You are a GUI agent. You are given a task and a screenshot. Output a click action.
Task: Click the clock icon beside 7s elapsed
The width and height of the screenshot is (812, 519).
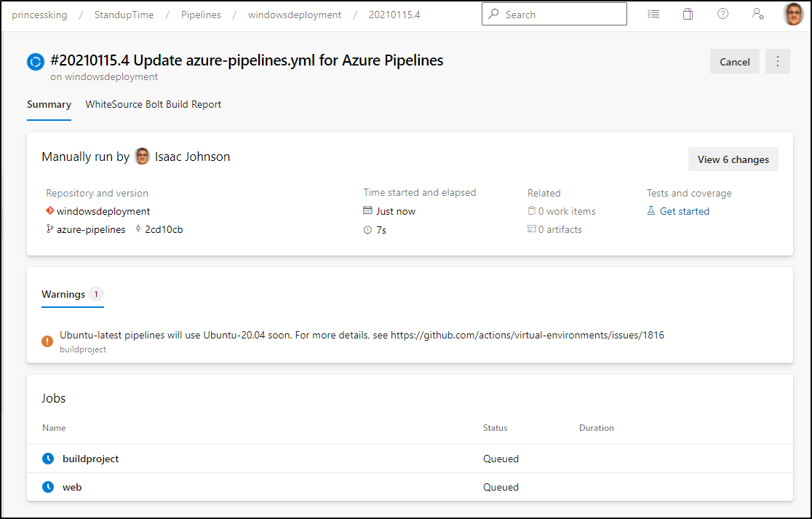pos(367,229)
